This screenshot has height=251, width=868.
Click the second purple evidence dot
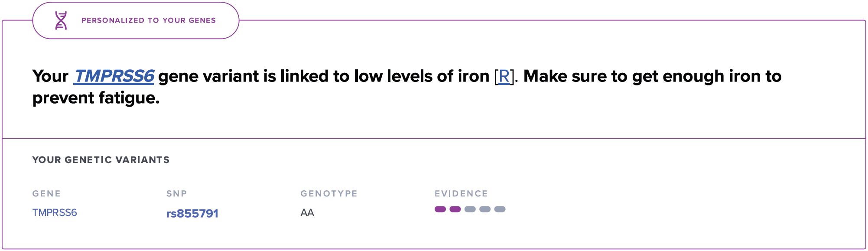pyautogui.click(x=455, y=209)
